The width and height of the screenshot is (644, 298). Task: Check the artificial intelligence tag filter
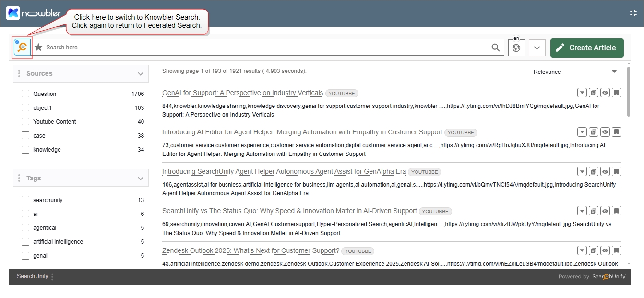tap(25, 241)
